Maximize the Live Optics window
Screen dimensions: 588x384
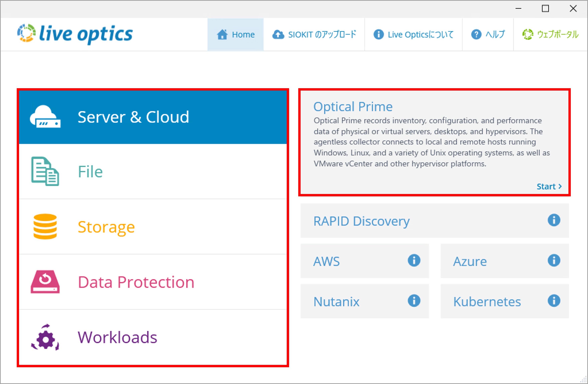pyautogui.click(x=546, y=9)
